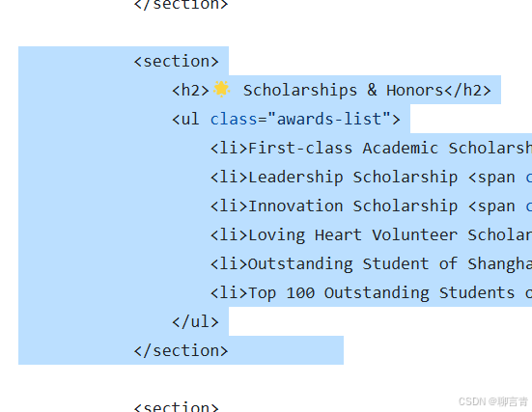The height and width of the screenshot is (412, 532).
Task: Click the partial closing section tag at top
Action: 181,5
